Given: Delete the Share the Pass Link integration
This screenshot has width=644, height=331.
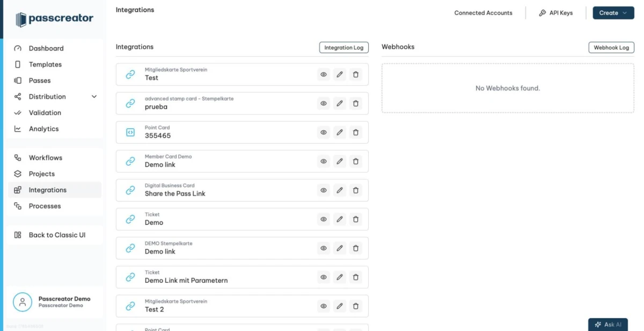Looking at the screenshot, I should 355,190.
